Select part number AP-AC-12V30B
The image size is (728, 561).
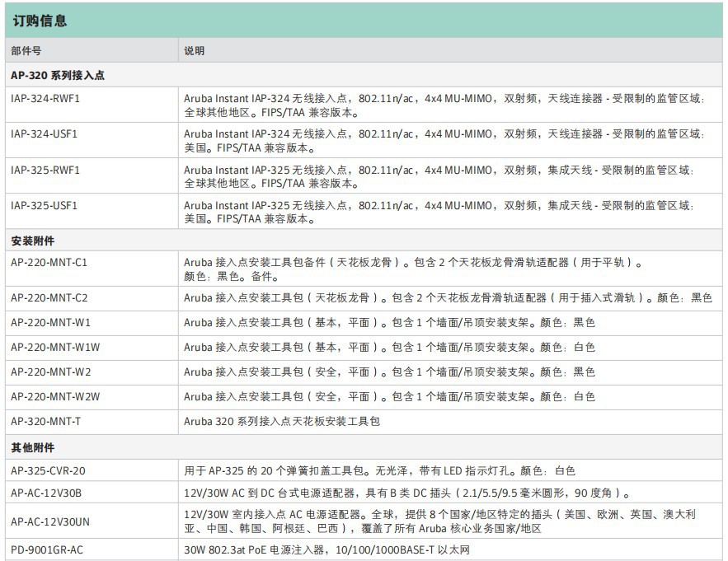(x=46, y=493)
